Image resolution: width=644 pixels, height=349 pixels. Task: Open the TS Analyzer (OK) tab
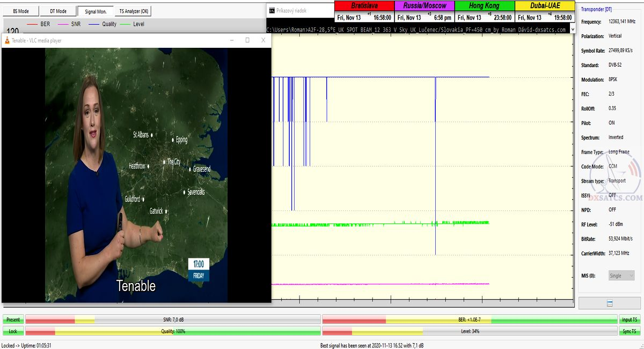point(134,11)
